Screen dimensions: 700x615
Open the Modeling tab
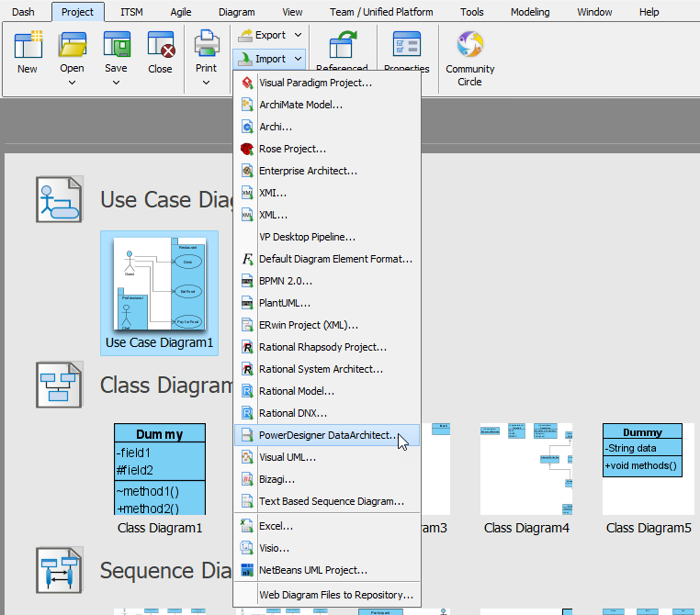(530, 12)
